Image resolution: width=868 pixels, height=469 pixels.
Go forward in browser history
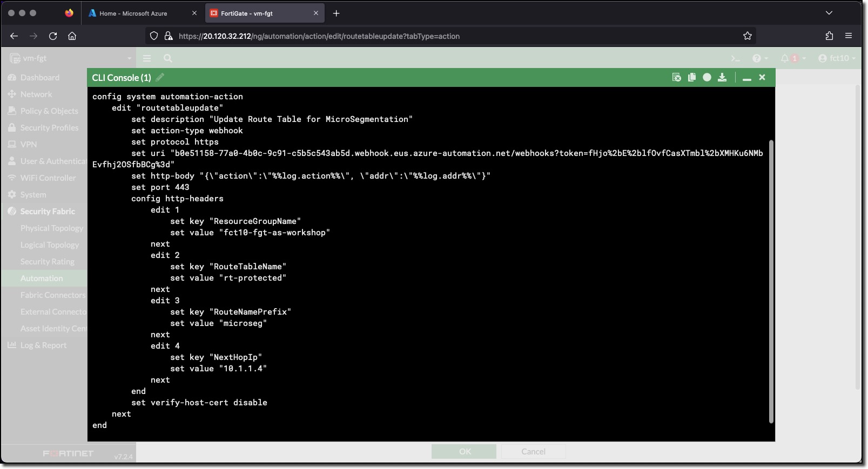coord(33,36)
